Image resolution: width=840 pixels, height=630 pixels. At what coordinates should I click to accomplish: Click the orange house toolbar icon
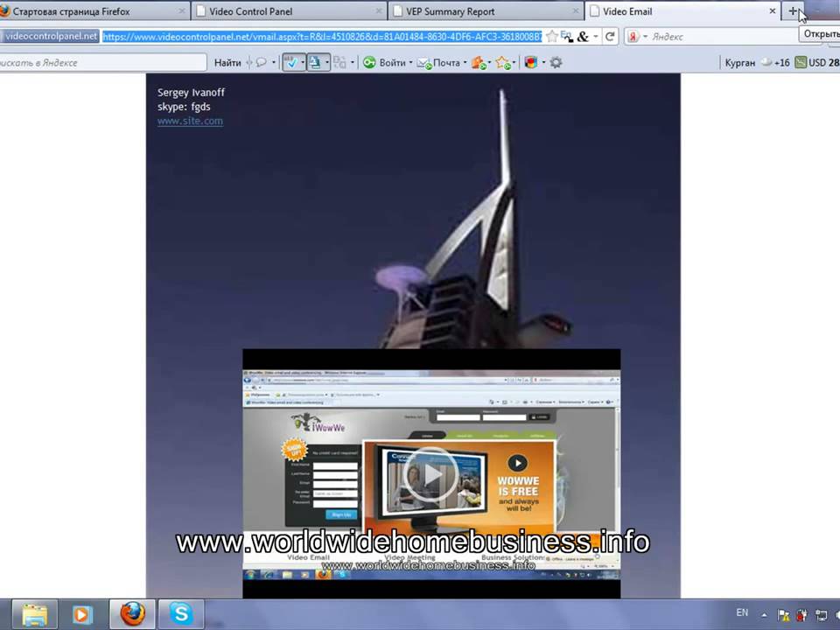479,63
